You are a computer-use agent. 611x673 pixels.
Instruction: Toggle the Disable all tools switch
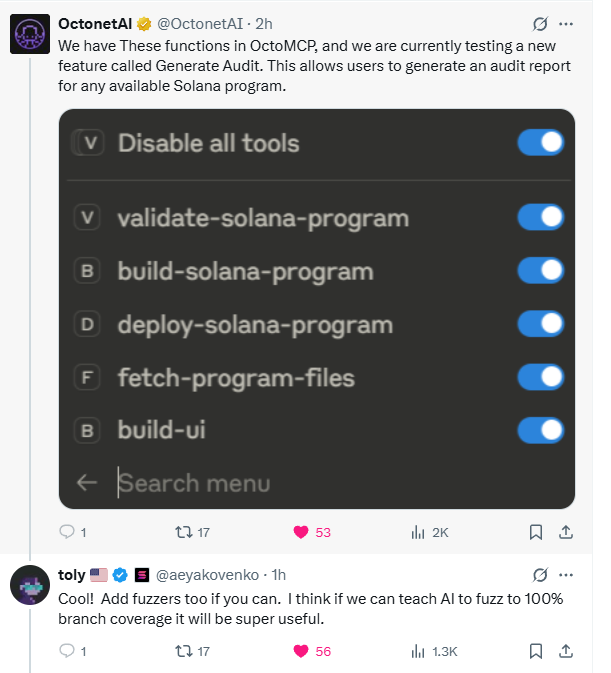540,142
